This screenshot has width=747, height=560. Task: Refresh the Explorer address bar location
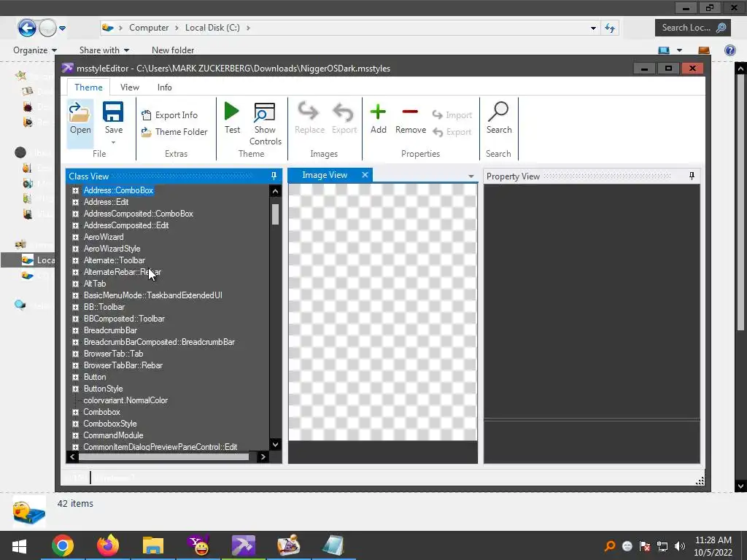point(610,28)
